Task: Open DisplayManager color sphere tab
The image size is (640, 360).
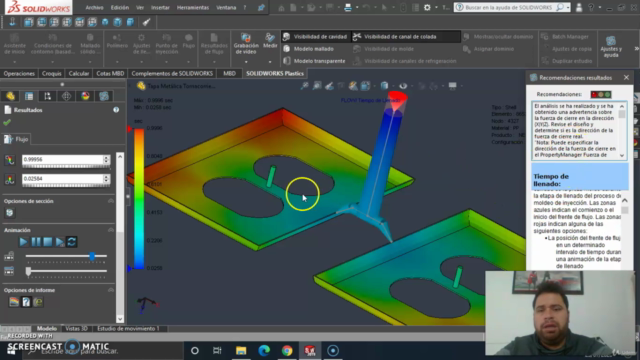Action: point(85,96)
